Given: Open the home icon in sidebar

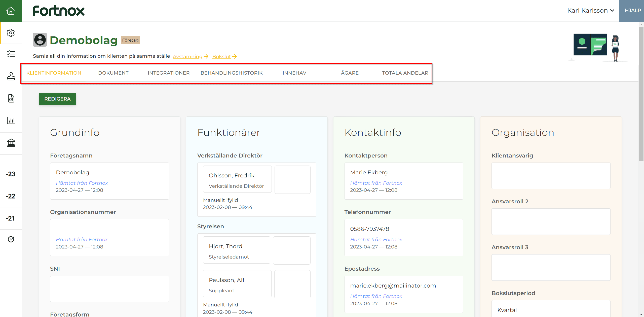Looking at the screenshot, I should pos(11,11).
